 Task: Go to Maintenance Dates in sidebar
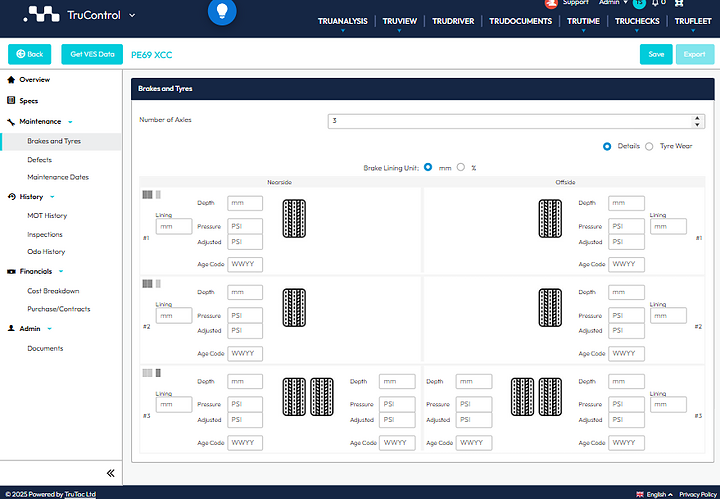[58, 177]
